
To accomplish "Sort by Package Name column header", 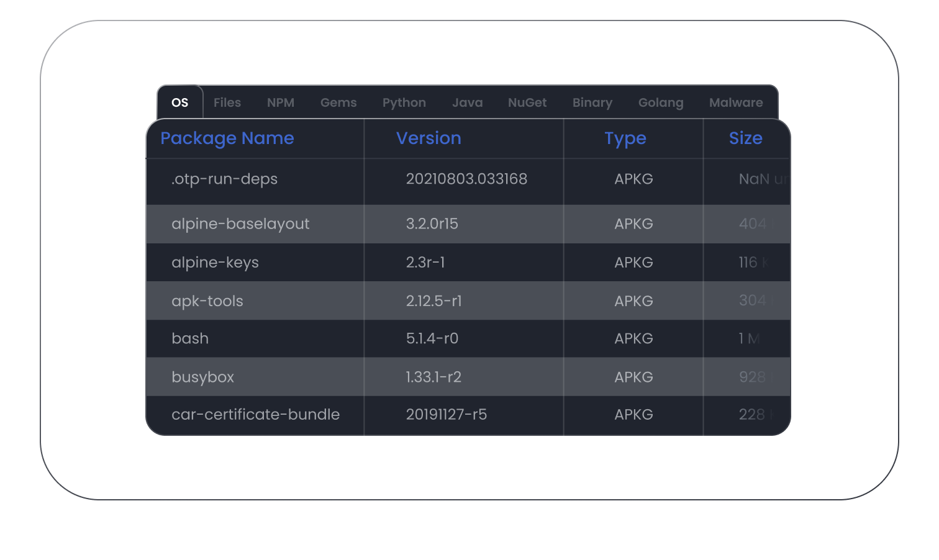I will click(x=227, y=138).
